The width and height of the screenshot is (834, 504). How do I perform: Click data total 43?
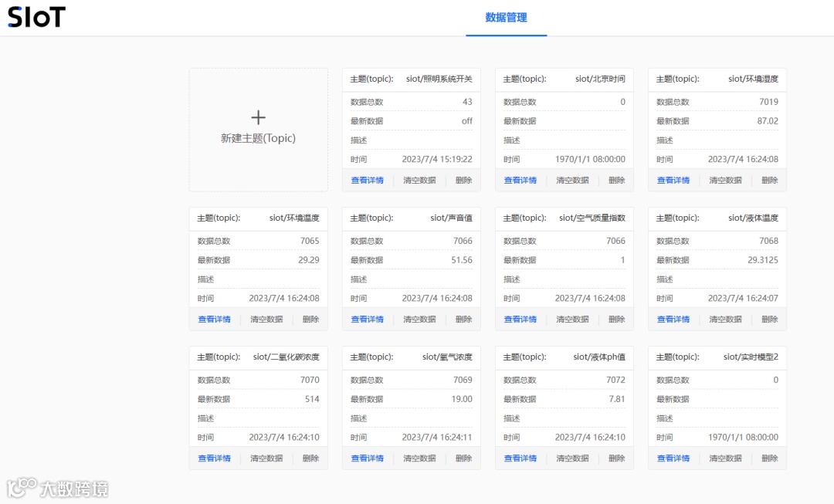(467, 102)
